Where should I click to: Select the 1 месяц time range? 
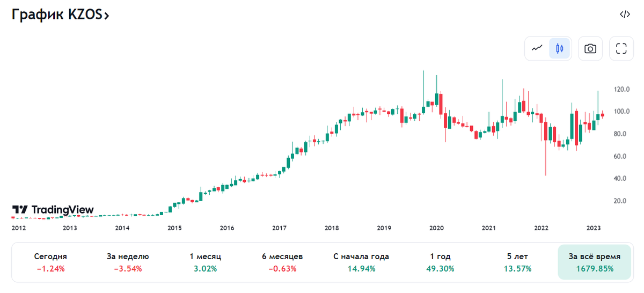pos(205,262)
